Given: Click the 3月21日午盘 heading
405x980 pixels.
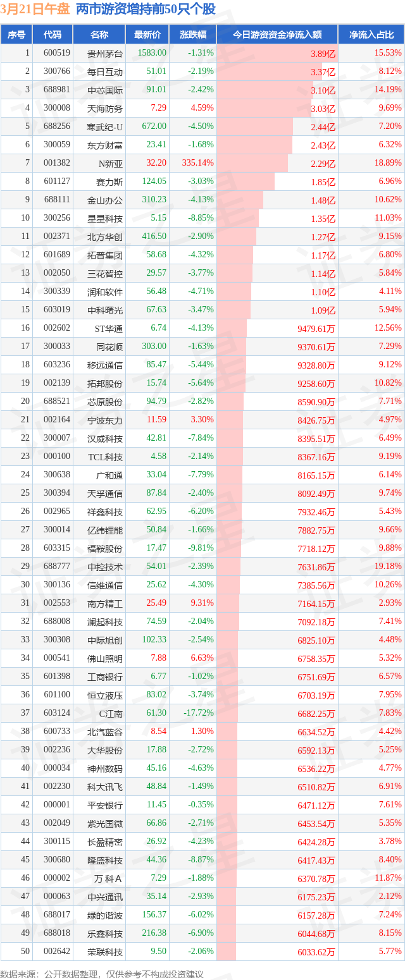Looking at the screenshot, I should (35, 9).
